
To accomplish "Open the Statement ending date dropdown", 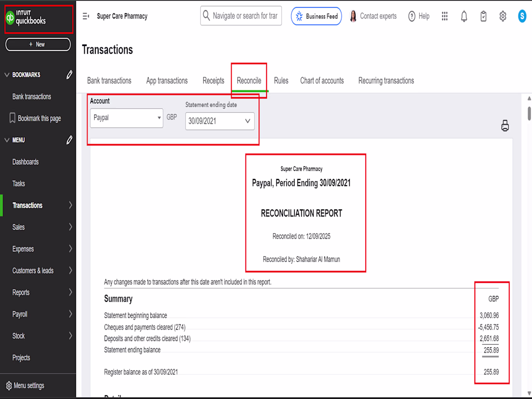I will tap(220, 121).
